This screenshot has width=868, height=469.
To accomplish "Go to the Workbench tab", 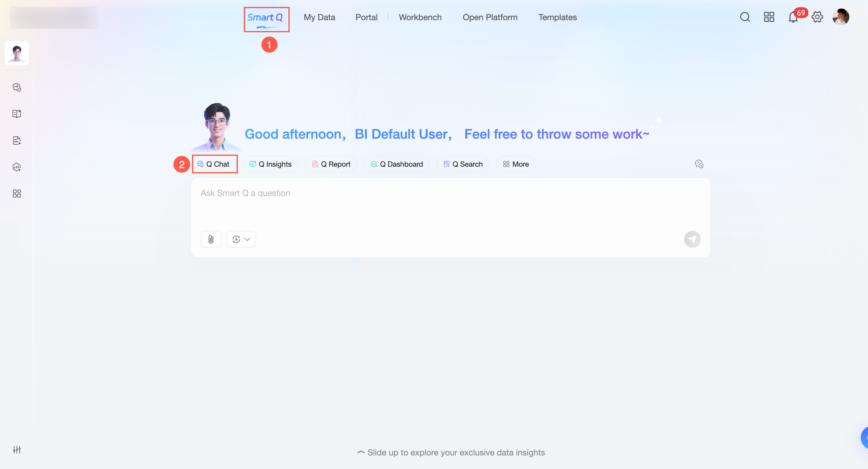I will click(420, 17).
